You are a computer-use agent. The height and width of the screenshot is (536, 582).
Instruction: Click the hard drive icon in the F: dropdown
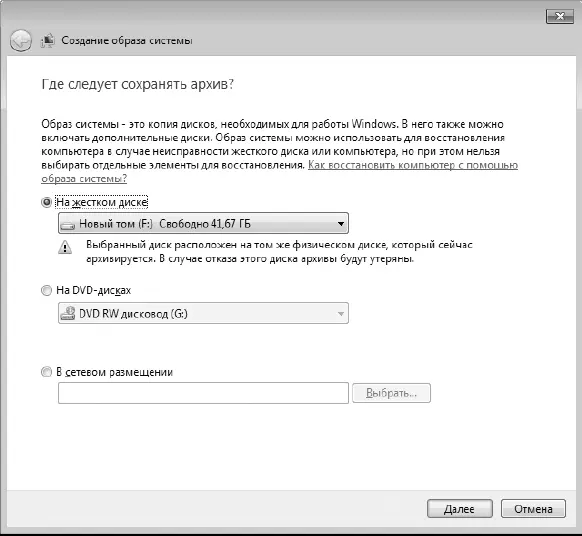(x=68, y=225)
